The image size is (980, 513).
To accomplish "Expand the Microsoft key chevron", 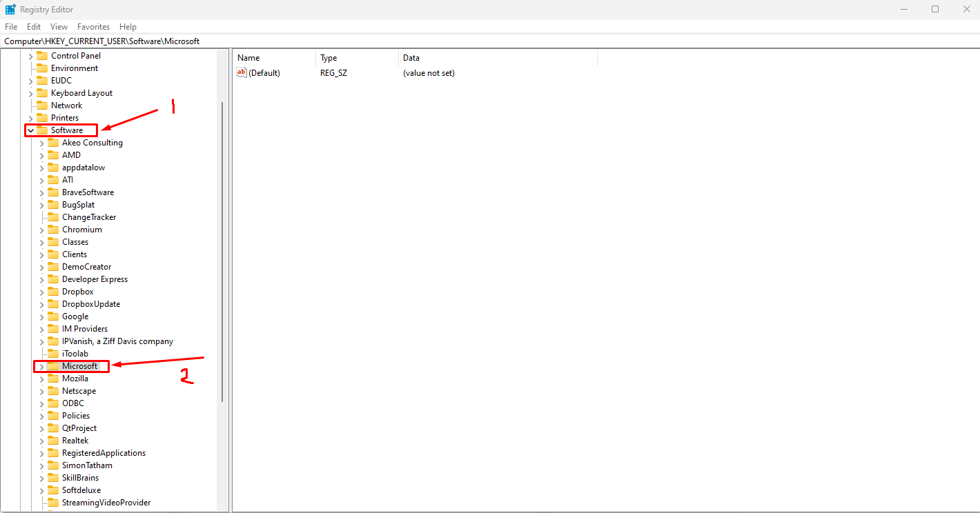I will [41, 366].
